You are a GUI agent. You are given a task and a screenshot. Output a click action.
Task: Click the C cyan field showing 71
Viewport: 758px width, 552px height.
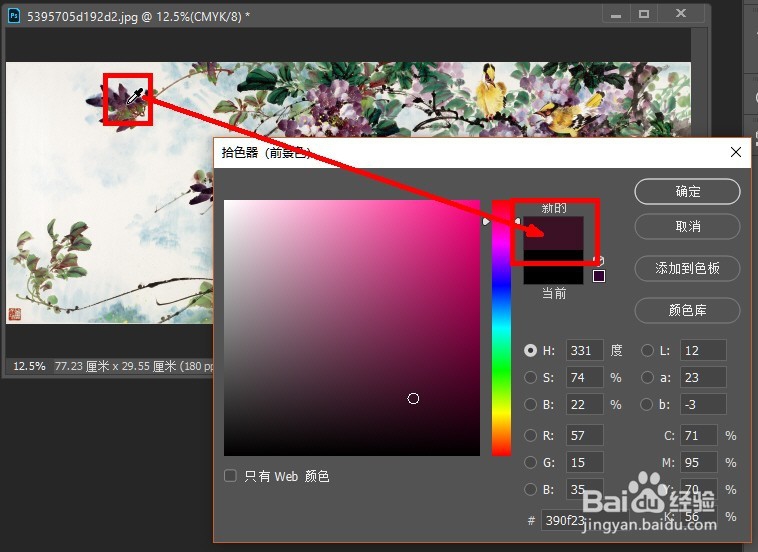[699, 436]
